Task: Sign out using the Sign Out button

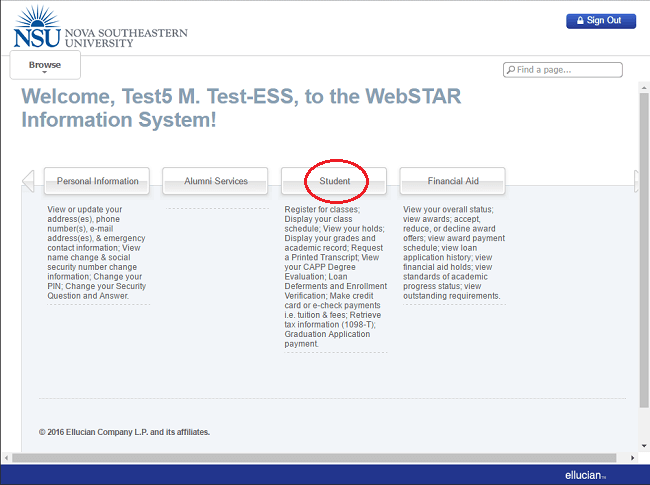Action: point(601,21)
